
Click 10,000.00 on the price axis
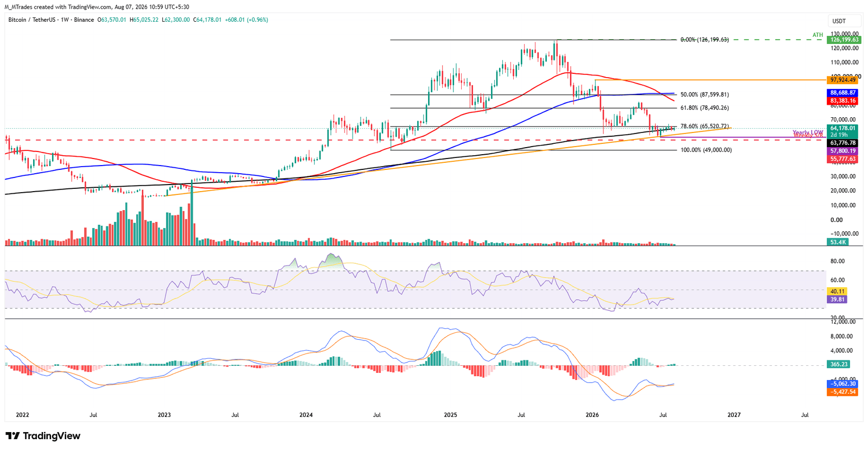click(843, 205)
